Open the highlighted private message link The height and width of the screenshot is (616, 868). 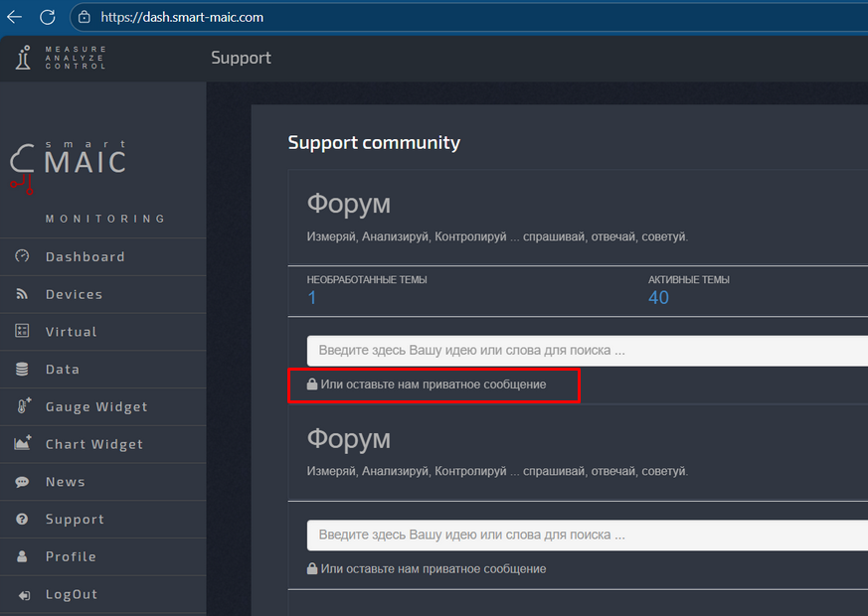tap(433, 384)
